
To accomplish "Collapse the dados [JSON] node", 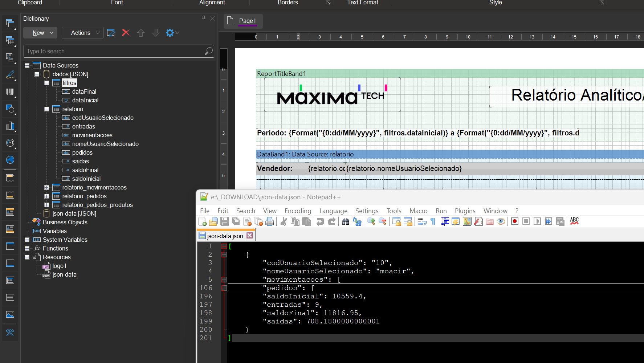I will pyautogui.click(x=37, y=74).
